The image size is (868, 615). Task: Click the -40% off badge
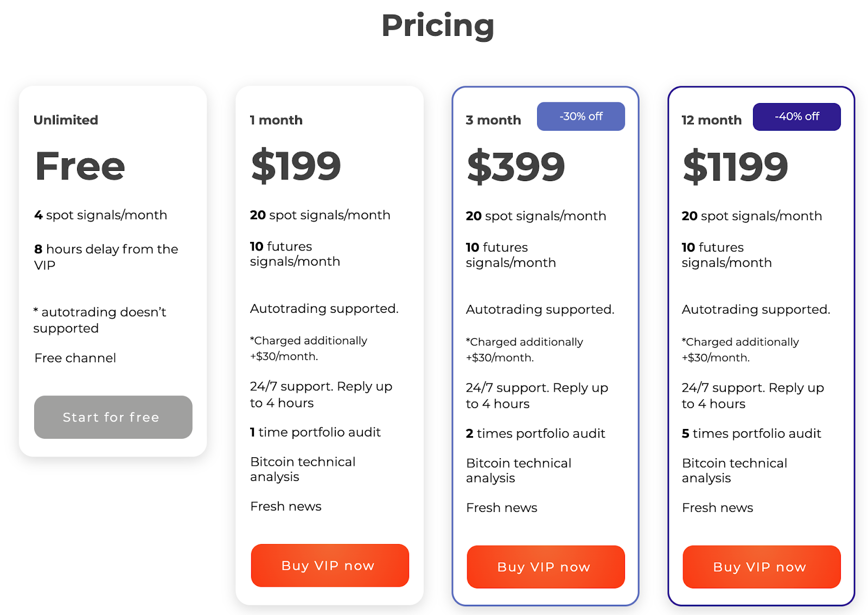[x=796, y=117]
